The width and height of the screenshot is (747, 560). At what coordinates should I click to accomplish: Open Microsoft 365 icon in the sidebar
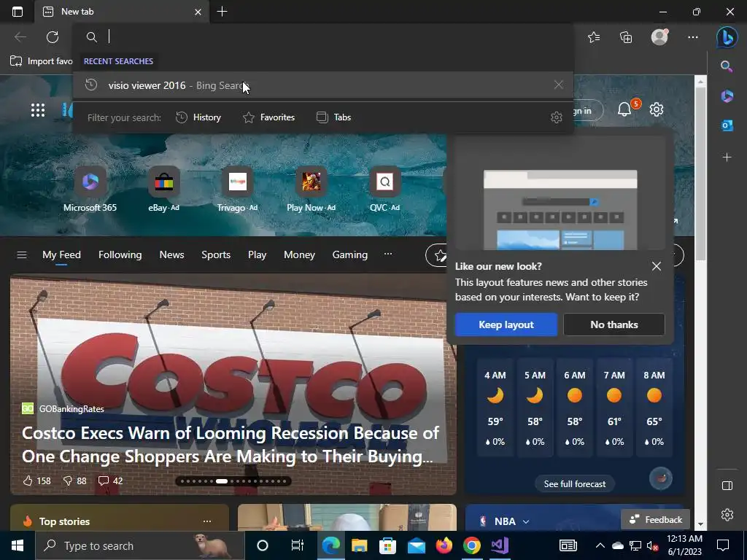click(727, 96)
